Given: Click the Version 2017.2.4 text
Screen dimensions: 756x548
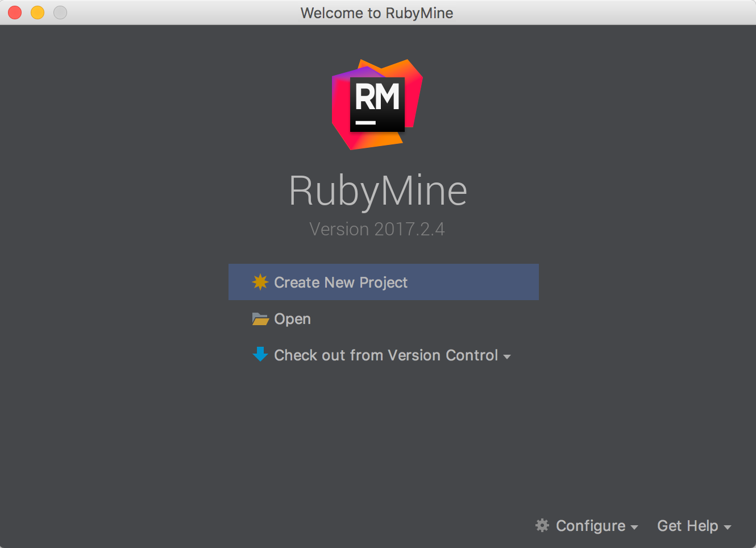Looking at the screenshot, I should click(377, 229).
